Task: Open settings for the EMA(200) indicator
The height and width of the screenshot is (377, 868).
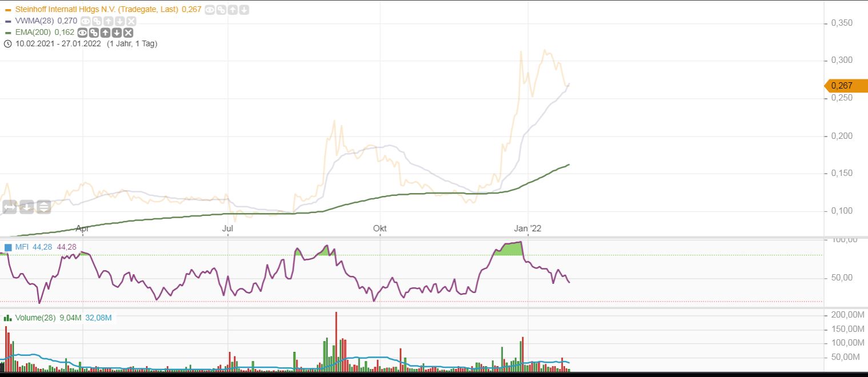Action: 94,33
